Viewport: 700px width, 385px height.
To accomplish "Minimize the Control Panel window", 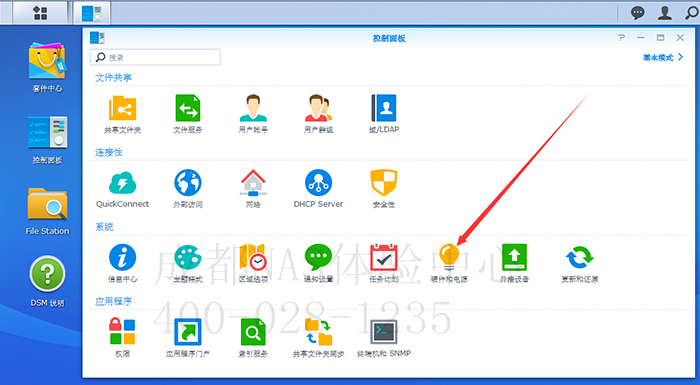I will (641, 38).
